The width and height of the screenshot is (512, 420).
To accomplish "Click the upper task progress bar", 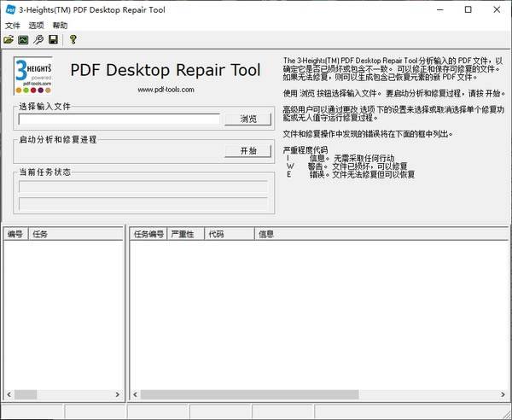I will click(143, 187).
